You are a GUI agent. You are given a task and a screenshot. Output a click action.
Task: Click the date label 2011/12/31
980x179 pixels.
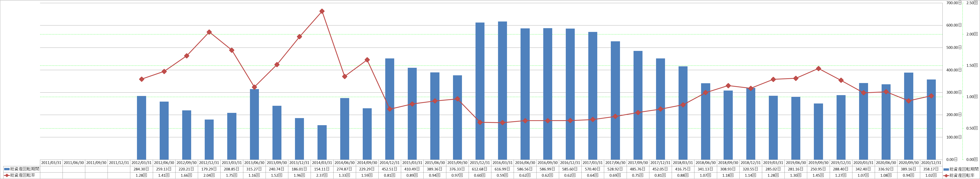coord(119,163)
